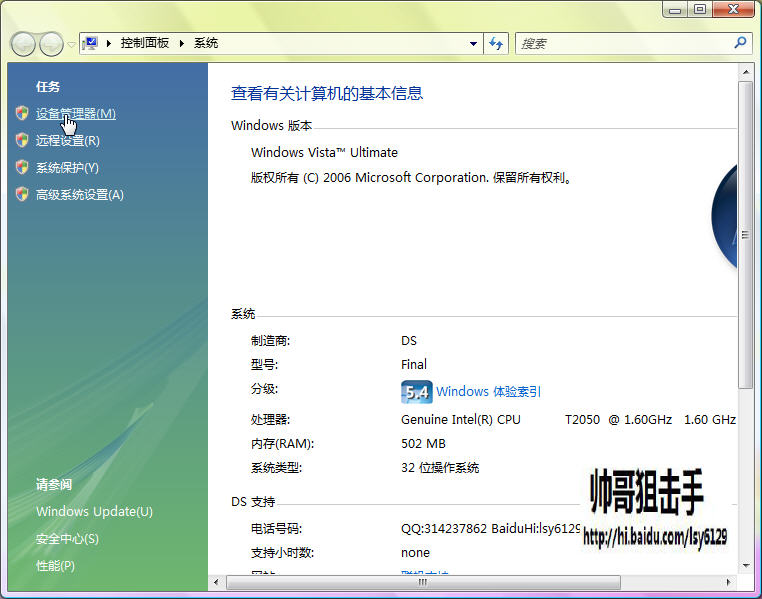This screenshot has width=762, height=599.
Task: Click the shield icon beside 远程设置(R)
Action: [22, 140]
